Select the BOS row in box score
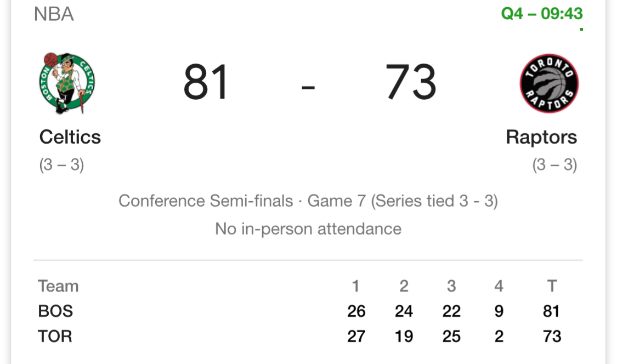617x364 pixels. [308, 311]
